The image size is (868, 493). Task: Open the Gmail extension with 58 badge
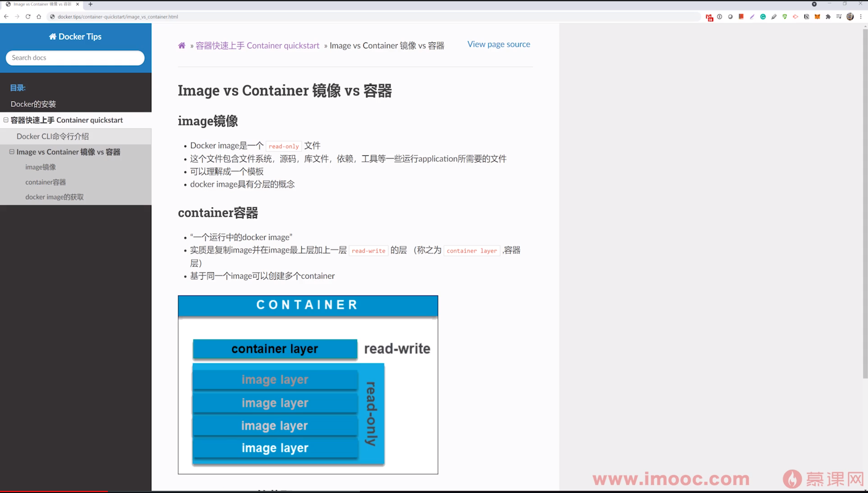(709, 17)
